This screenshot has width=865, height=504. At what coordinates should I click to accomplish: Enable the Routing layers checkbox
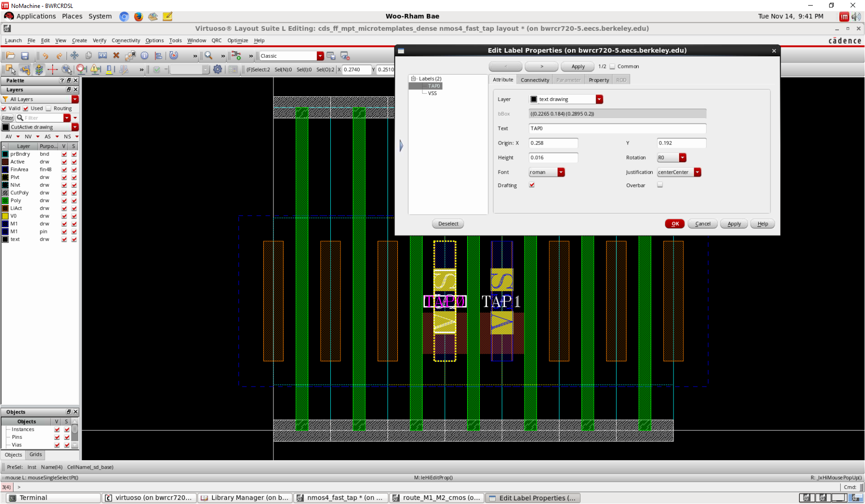(48, 109)
